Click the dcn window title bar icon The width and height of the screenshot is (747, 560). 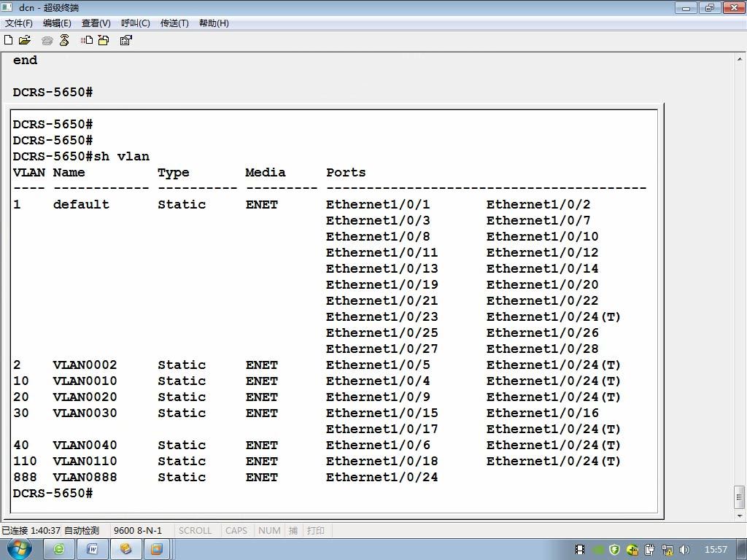pyautogui.click(x=7, y=7)
